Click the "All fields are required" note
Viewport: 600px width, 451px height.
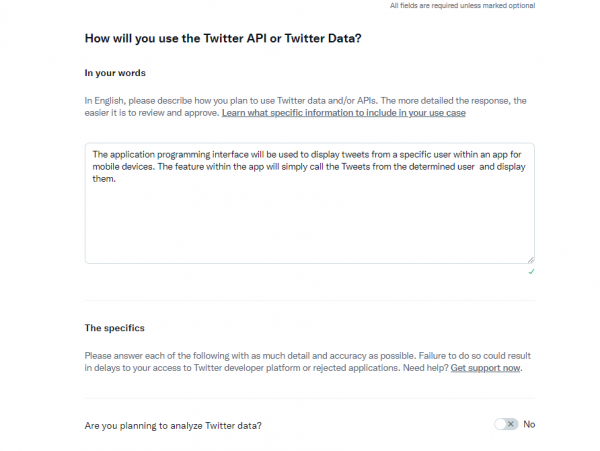coord(461,5)
